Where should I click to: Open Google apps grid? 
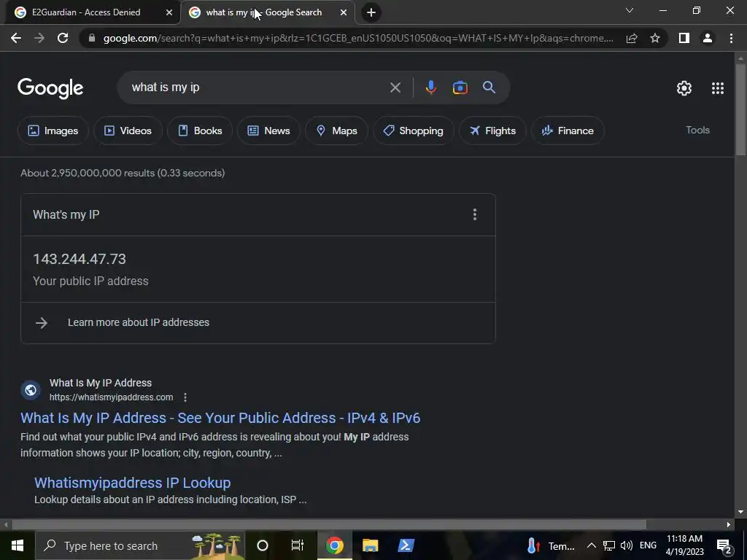click(x=718, y=88)
